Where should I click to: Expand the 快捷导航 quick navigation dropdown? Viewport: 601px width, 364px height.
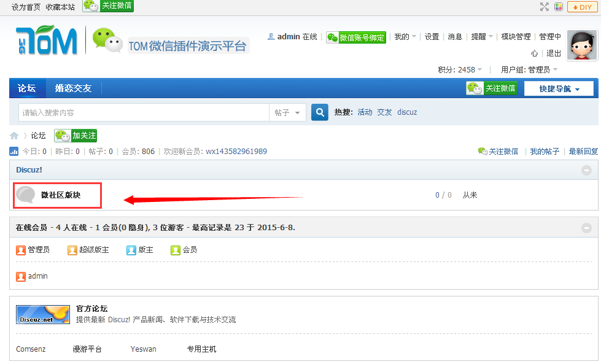point(559,88)
